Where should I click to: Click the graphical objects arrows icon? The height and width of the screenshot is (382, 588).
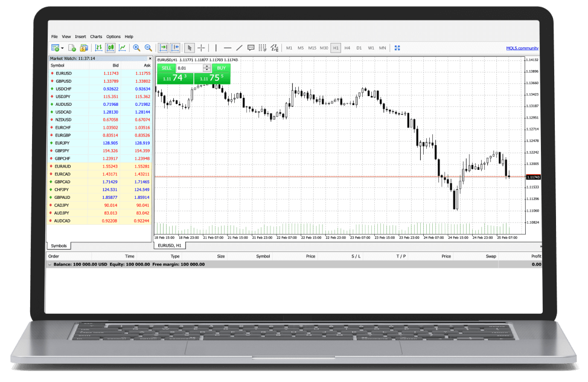(275, 48)
